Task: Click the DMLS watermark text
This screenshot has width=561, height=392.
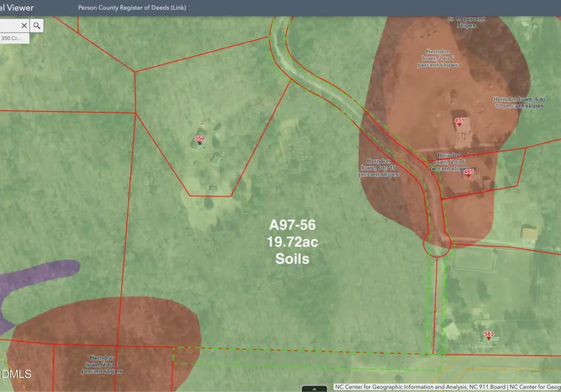Action: click(16, 374)
